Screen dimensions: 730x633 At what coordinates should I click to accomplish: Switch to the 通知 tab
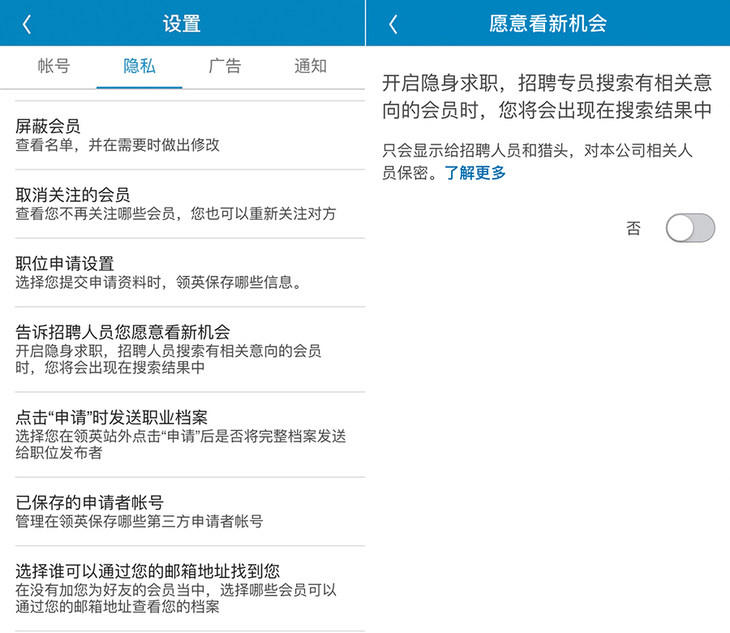pyautogui.click(x=311, y=66)
